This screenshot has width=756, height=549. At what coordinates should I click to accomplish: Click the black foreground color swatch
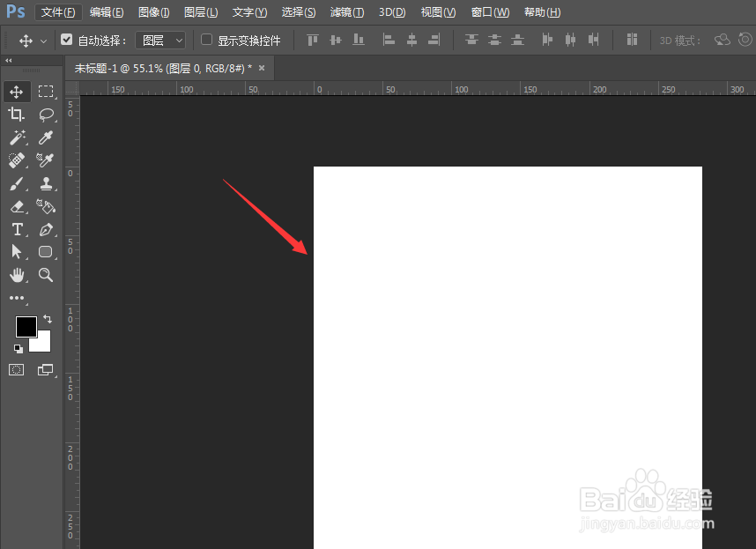coord(26,326)
